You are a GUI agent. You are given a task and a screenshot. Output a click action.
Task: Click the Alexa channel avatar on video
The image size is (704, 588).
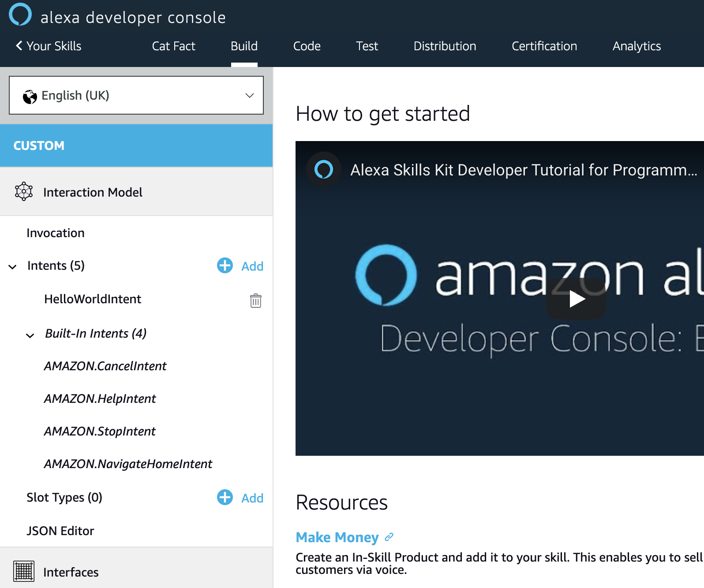point(324,169)
